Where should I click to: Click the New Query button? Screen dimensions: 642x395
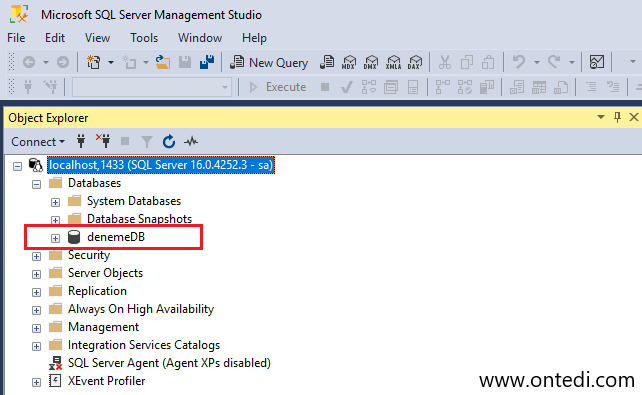[x=269, y=63]
